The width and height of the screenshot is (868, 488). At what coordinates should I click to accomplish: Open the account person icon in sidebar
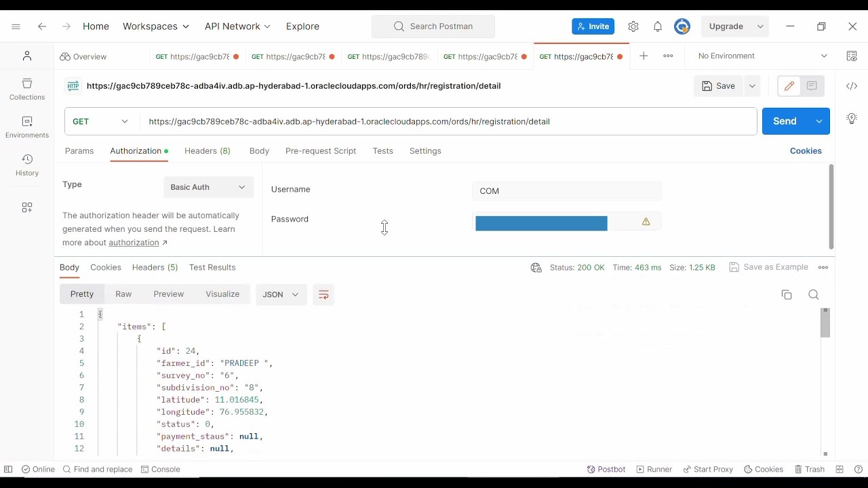(27, 56)
